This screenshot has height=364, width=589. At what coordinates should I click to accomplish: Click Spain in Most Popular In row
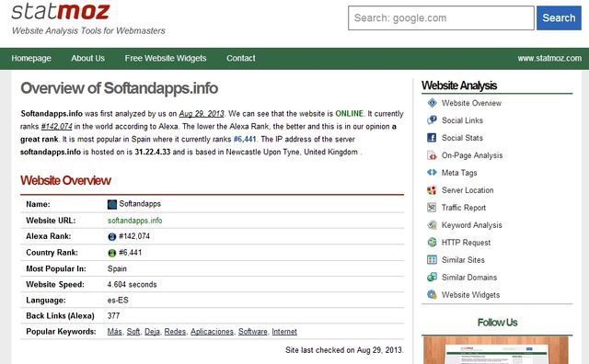(x=117, y=268)
